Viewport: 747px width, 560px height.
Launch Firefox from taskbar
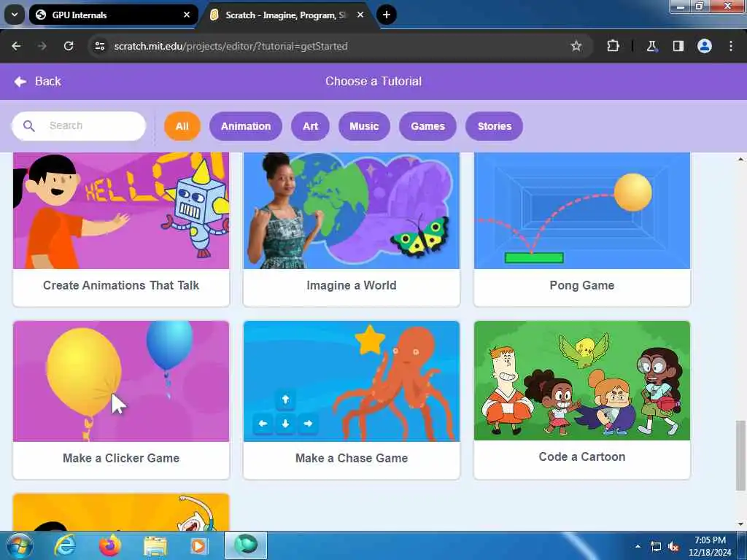pos(110,545)
